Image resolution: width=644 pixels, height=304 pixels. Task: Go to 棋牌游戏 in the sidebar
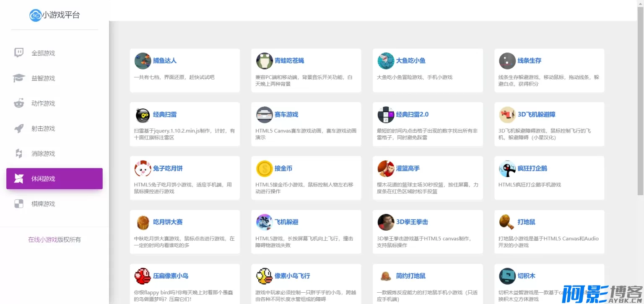click(43, 204)
